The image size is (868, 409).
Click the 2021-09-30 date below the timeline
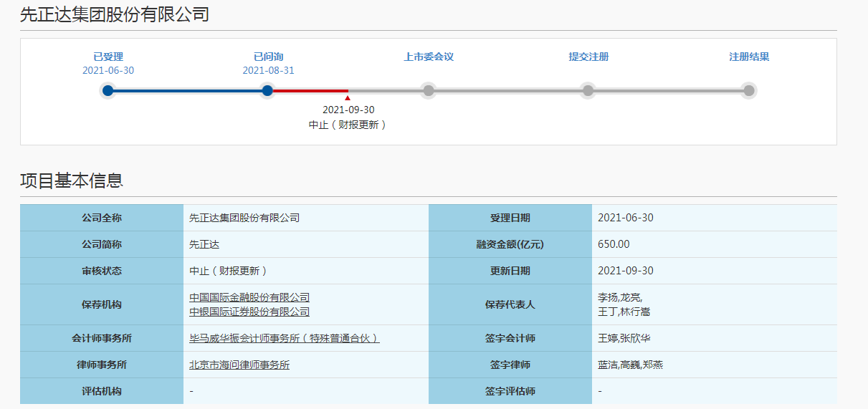348,110
